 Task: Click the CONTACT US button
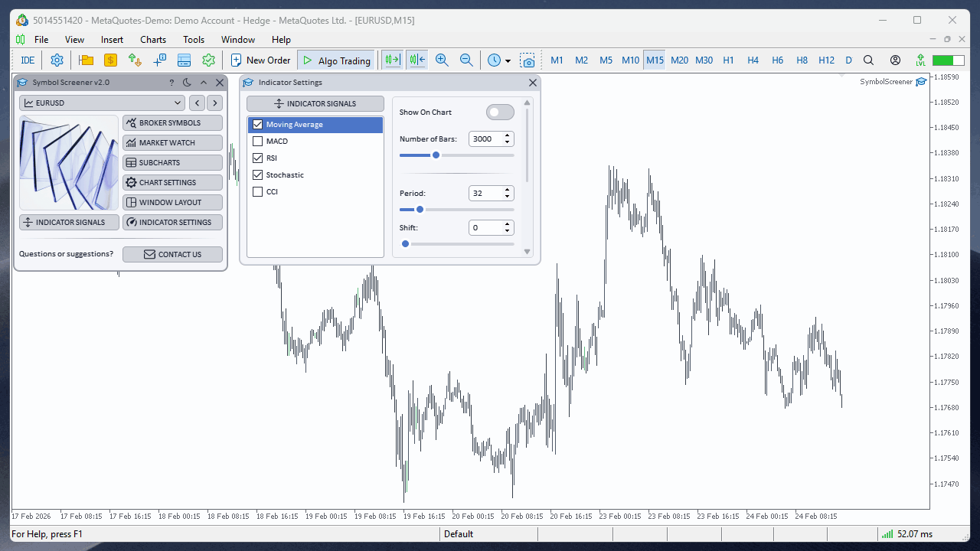point(172,254)
